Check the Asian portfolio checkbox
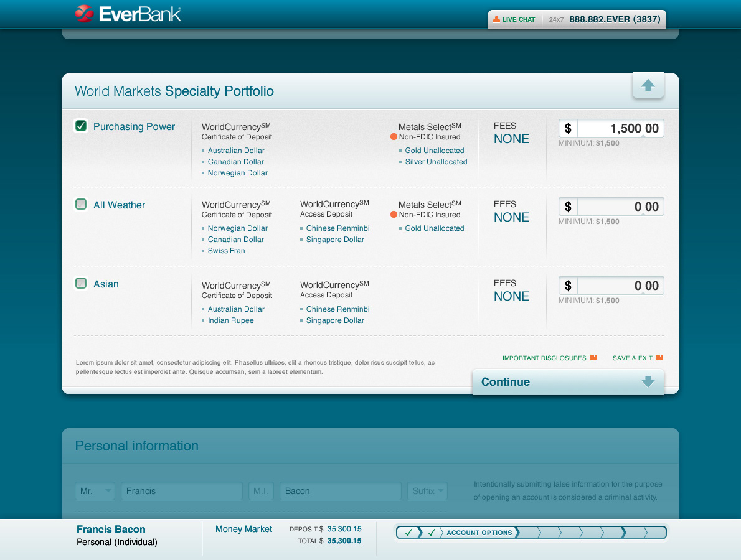This screenshot has height=560, width=741. [82, 283]
